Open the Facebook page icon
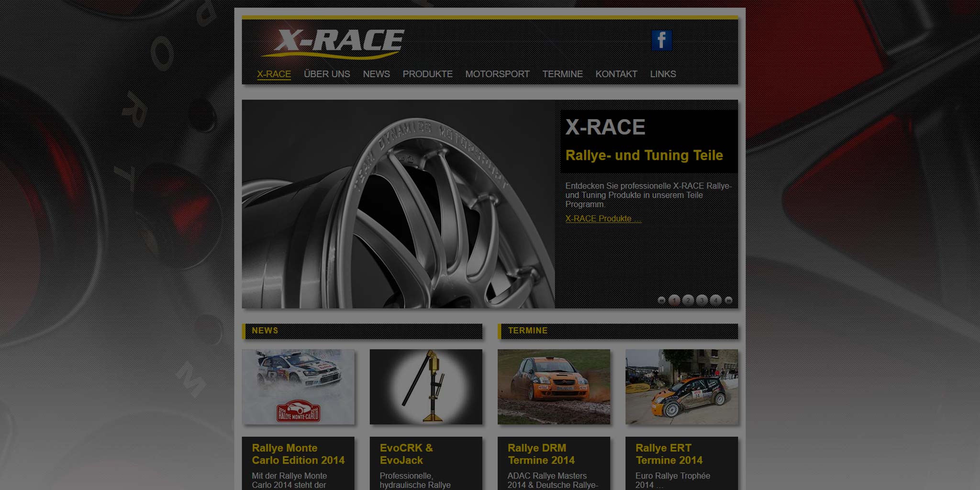Image resolution: width=980 pixels, height=490 pixels. coord(661,40)
